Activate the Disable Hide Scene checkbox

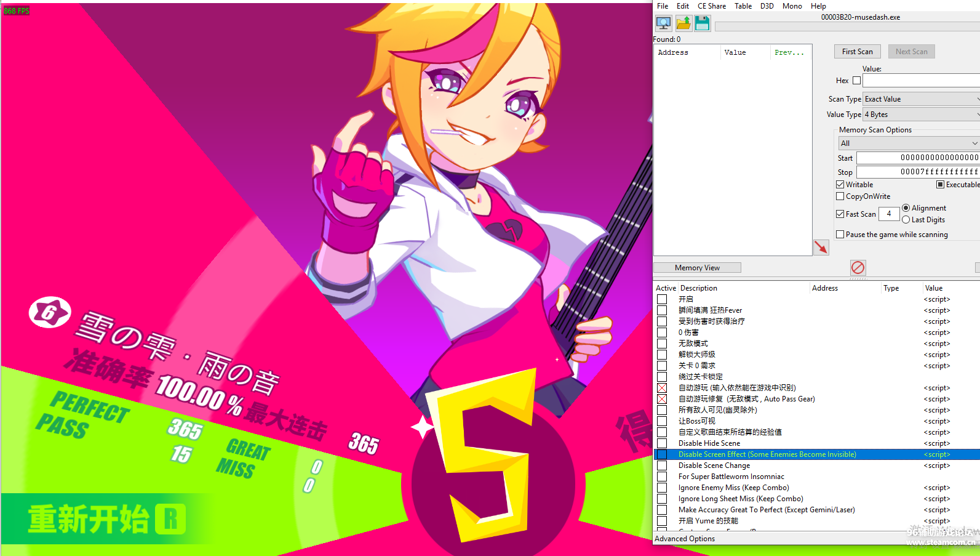tap(662, 443)
